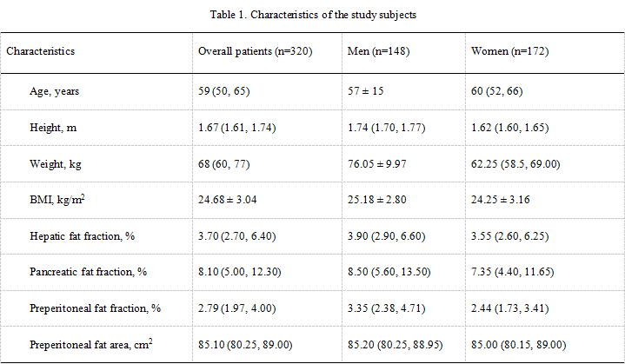The image size is (625, 364).
Task: Select the Characteristics column header
Action: (41, 51)
